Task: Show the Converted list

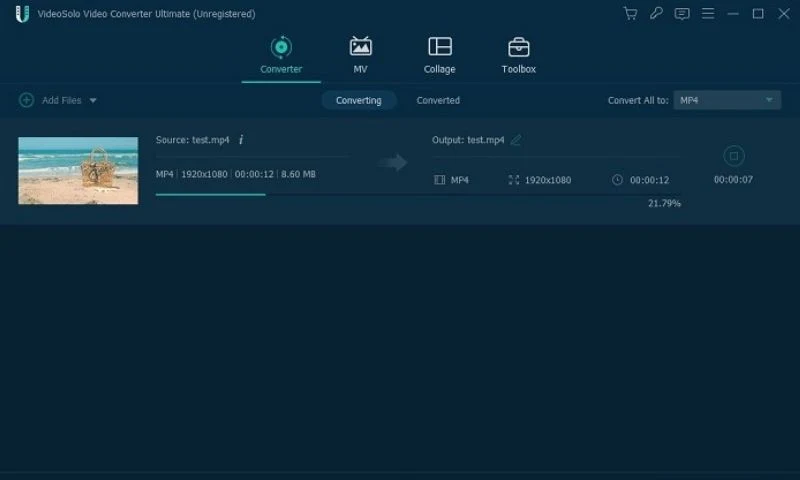Action: pyautogui.click(x=438, y=100)
